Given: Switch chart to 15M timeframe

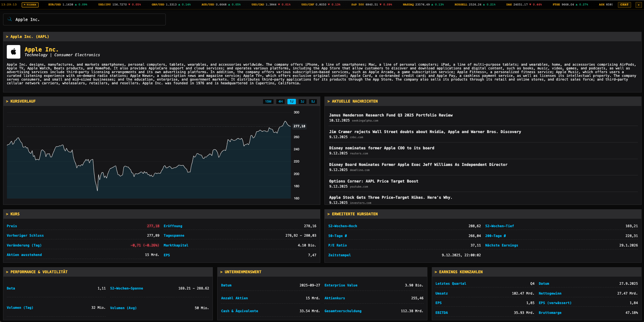Looking at the screenshot, I should [x=268, y=102].
